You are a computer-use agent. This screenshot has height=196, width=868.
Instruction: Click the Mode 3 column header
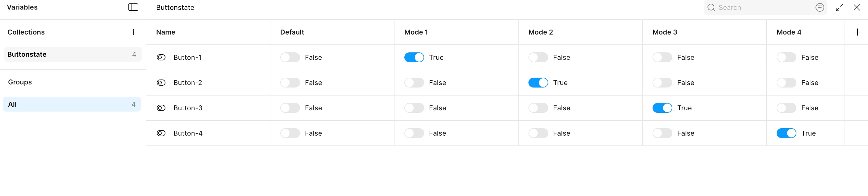pyautogui.click(x=665, y=32)
